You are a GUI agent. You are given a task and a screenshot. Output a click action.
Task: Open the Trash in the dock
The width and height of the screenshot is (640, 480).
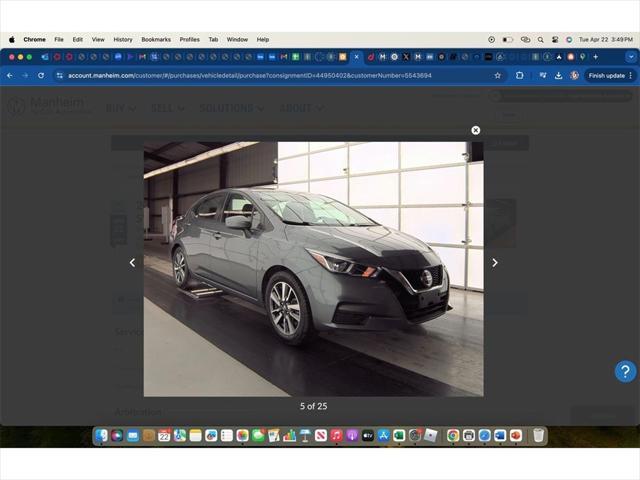click(x=538, y=436)
